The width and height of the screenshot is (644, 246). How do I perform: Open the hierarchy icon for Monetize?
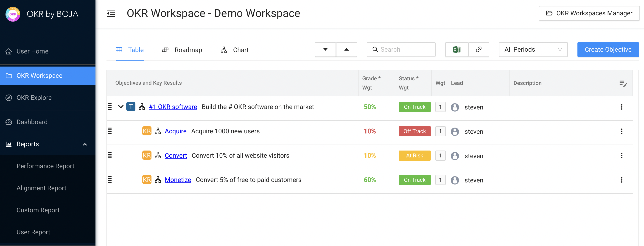click(x=158, y=179)
